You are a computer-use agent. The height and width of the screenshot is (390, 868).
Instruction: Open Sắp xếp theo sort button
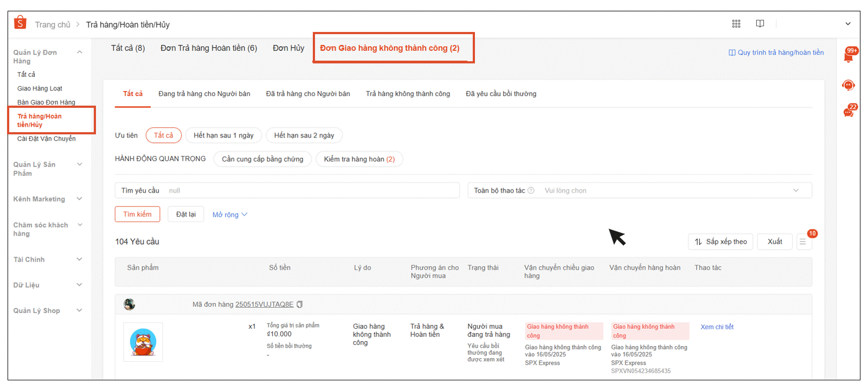pos(721,242)
